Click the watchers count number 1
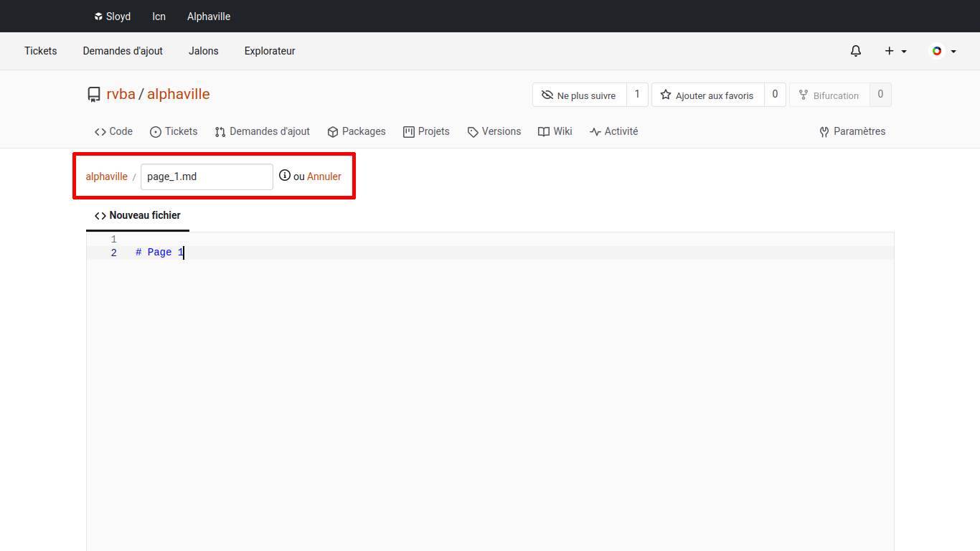Image resolution: width=980 pixels, height=551 pixels. point(637,95)
